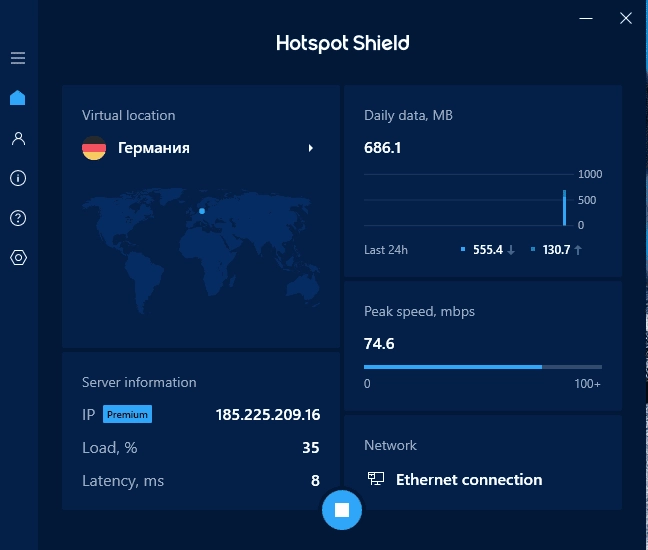Click upload value 130.7

pyautogui.click(x=556, y=250)
